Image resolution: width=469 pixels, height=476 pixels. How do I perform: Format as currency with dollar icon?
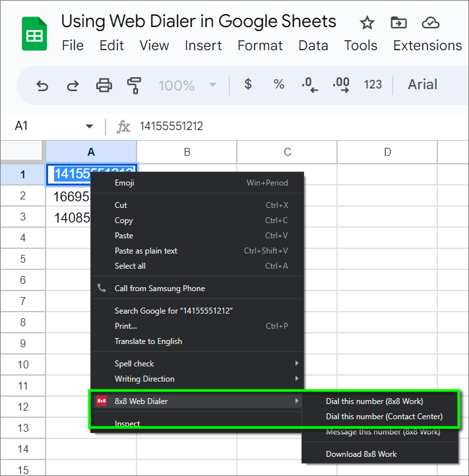pos(248,84)
